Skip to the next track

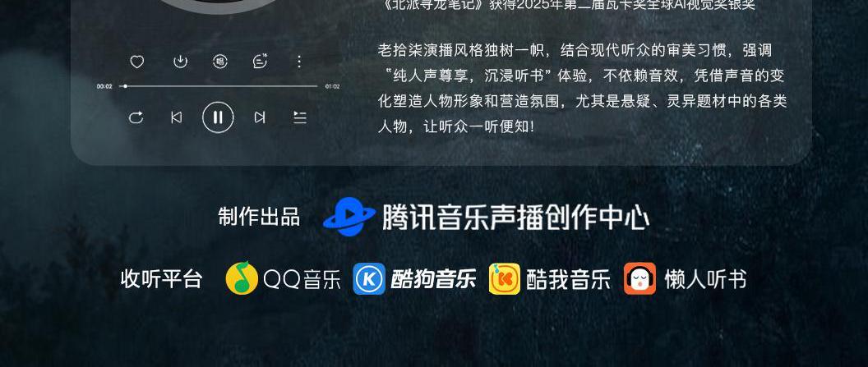(x=260, y=117)
